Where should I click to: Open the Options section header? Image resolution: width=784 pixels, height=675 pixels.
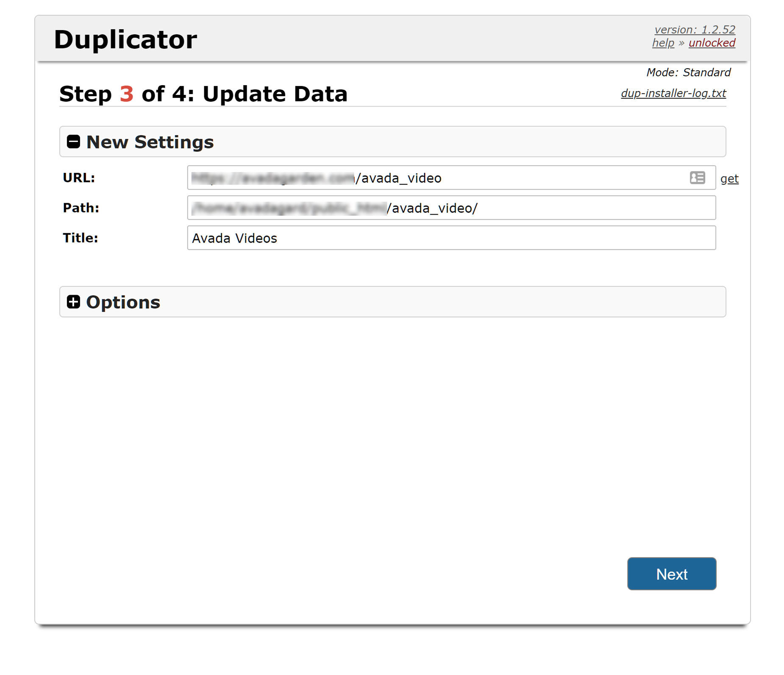392,302
